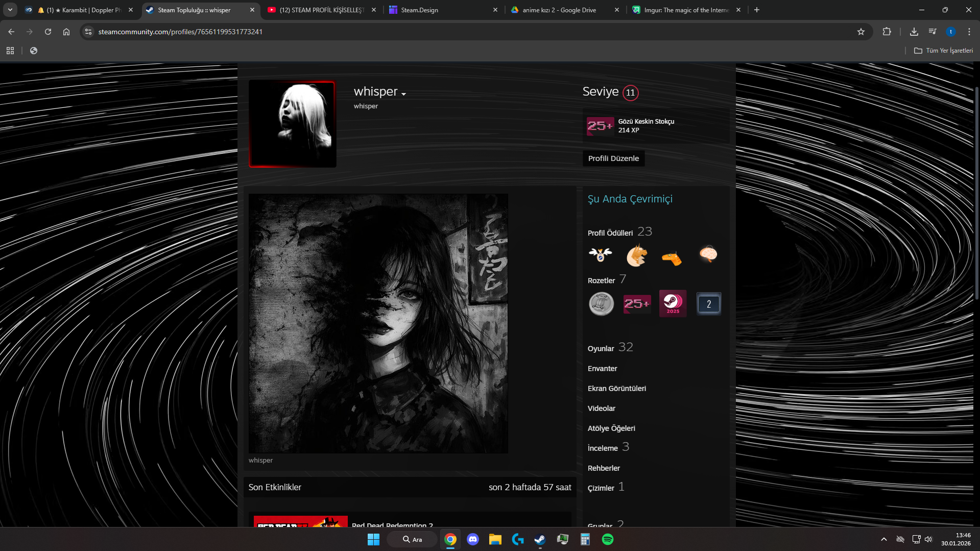The height and width of the screenshot is (551, 980).
Task: View site information icon in address bar
Action: click(x=88, y=32)
